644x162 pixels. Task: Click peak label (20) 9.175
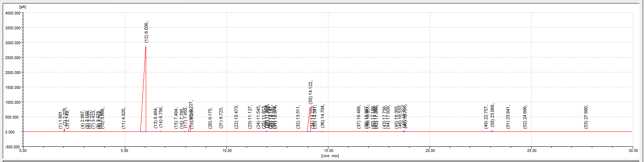[x=210, y=118]
